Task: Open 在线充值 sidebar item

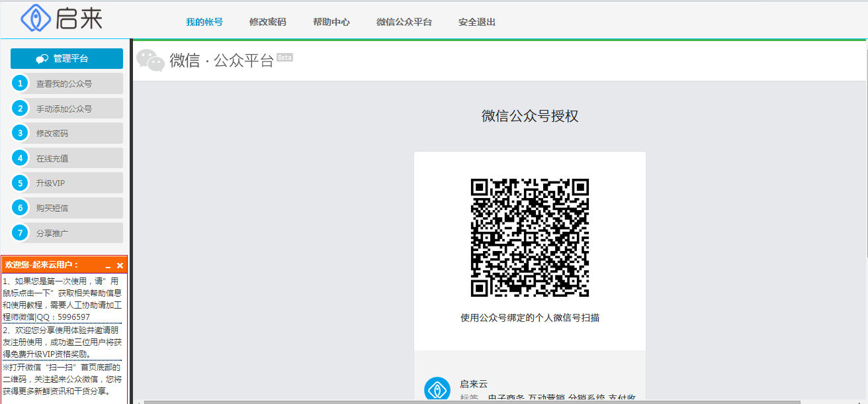Action: coord(67,158)
